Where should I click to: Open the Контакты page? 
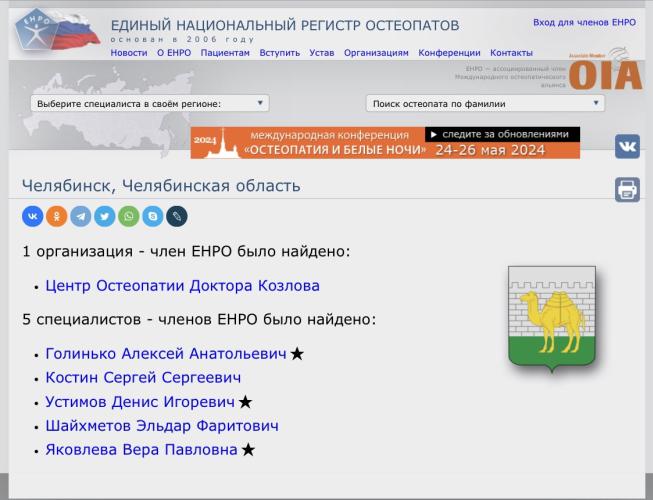[511, 53]
